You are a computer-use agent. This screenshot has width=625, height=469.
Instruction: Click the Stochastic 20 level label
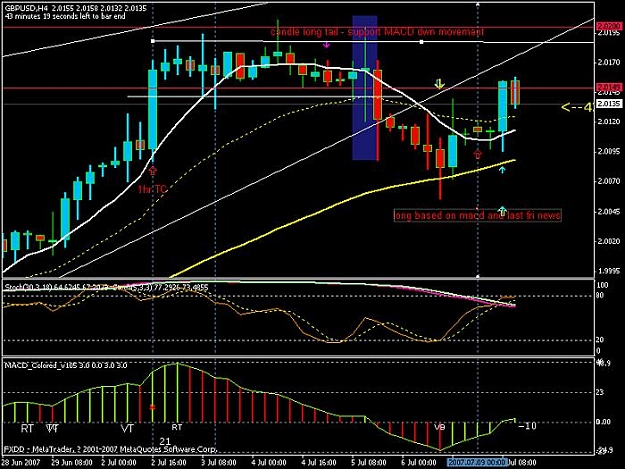coord(599,340)
